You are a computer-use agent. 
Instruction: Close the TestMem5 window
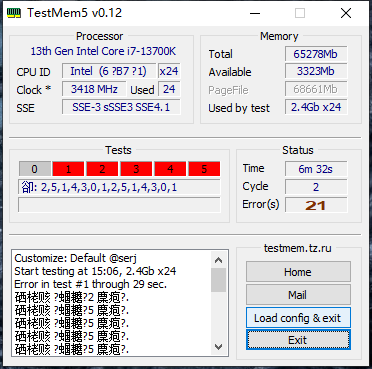point(346,13)
